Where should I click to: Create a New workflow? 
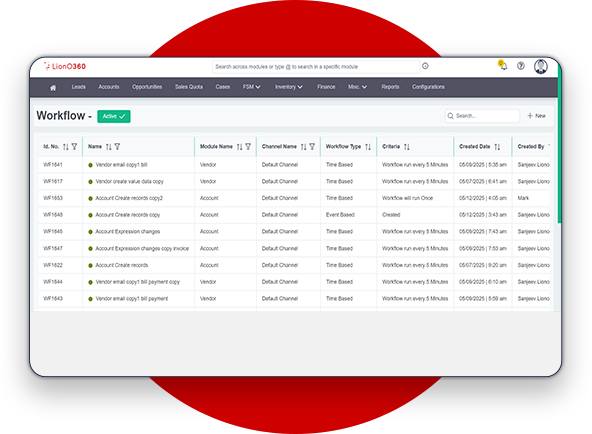[x=536, y=116]
